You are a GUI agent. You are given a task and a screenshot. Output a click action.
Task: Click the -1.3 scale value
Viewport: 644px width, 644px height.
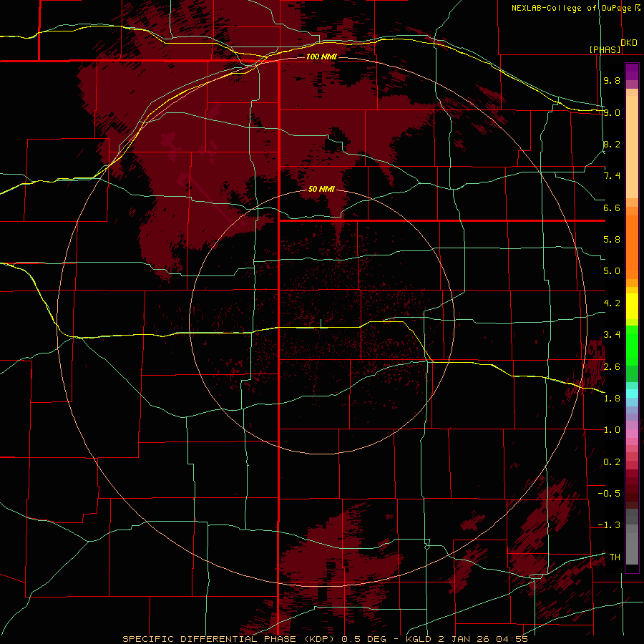click(x=609, y=525)
